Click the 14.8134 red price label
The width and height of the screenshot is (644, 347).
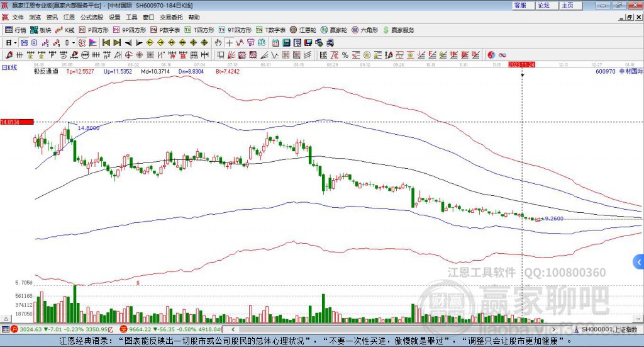coord(17,122)
